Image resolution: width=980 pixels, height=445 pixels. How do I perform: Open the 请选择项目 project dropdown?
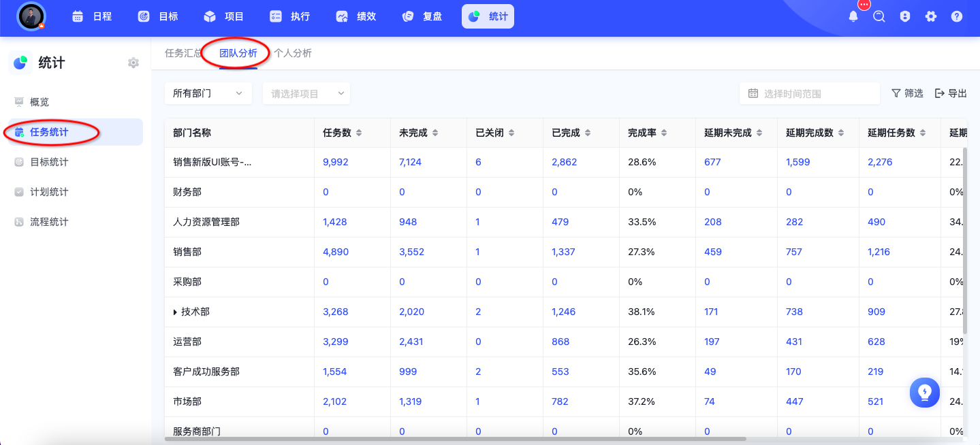[306, 94]
